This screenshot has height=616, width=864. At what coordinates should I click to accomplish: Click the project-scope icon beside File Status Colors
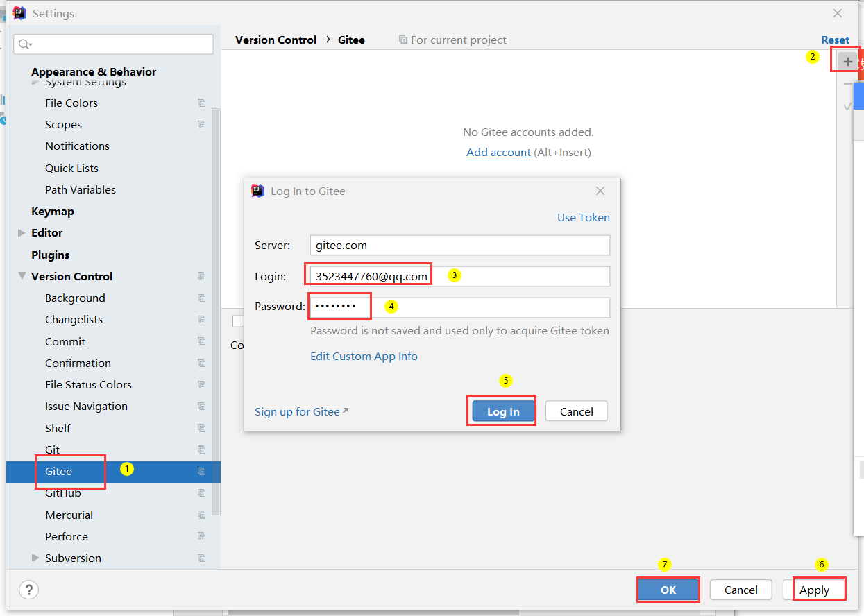tap(201, 385)
